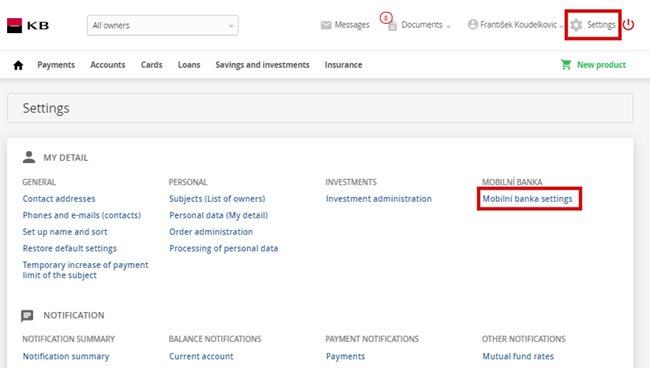The image size is (650, 368).
Task: Click the PERSONAL column heading
Action: (188, 182)
